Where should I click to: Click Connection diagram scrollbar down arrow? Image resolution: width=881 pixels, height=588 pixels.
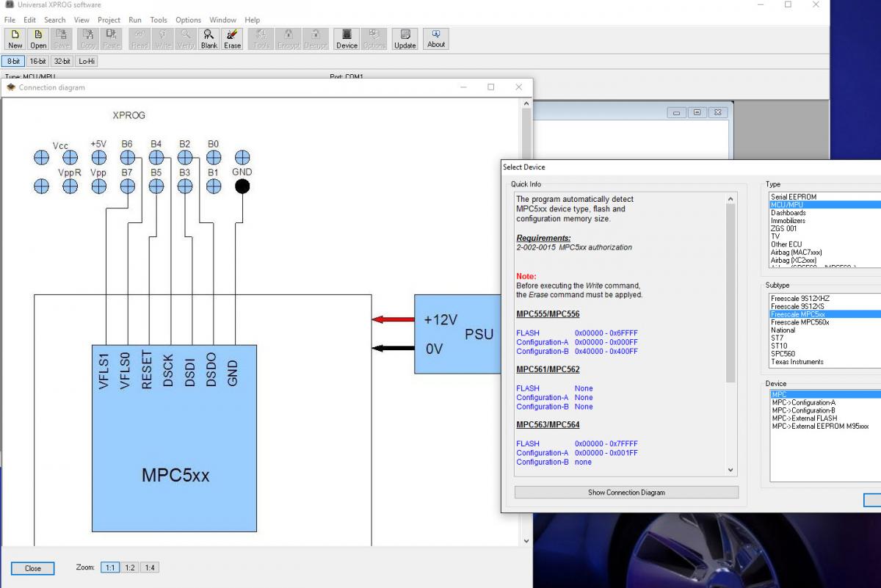pyautogui.click(x=526, y=541)
